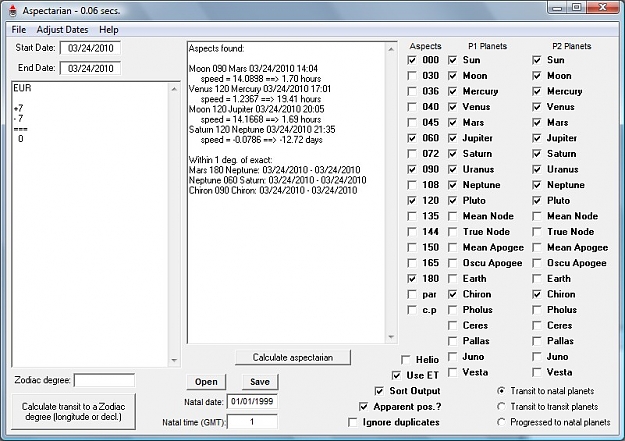Click Calculate aspectarian button
Image resolution: width=625 pixels, height=441 pixels.
pyautogui.click(x=293, y=358)
